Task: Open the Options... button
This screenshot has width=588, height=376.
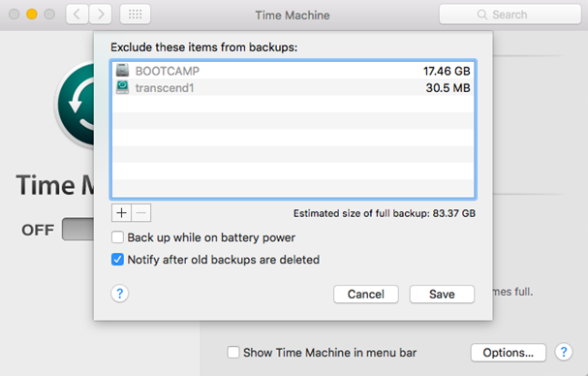Action: (x=509, y=353)
